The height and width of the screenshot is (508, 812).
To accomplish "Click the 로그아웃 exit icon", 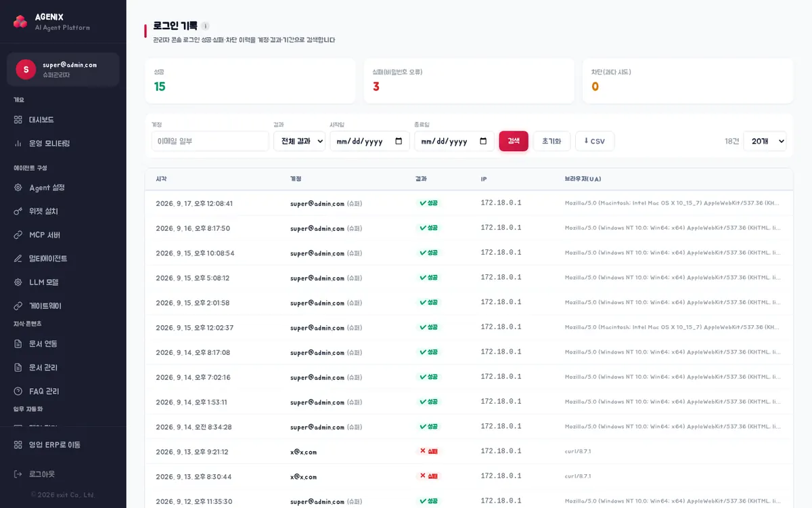I will point(18,474).
